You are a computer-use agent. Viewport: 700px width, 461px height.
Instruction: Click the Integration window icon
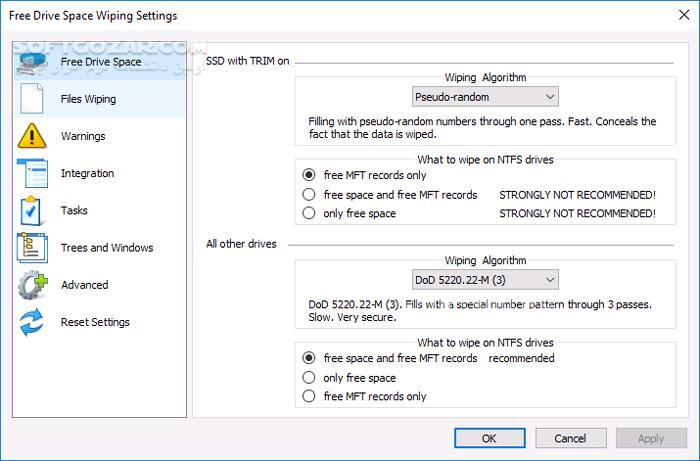point(32,174)
